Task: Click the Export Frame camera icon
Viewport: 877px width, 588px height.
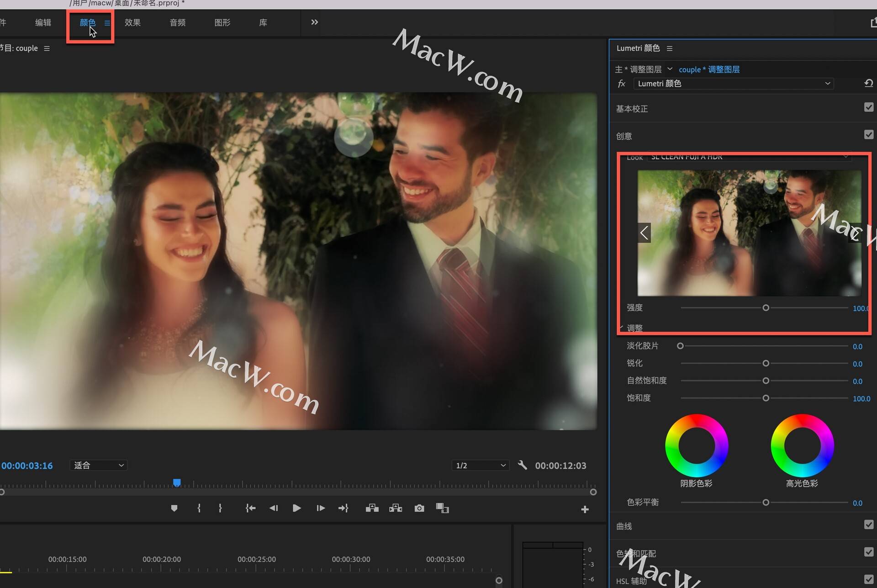Action: [419, 508]
